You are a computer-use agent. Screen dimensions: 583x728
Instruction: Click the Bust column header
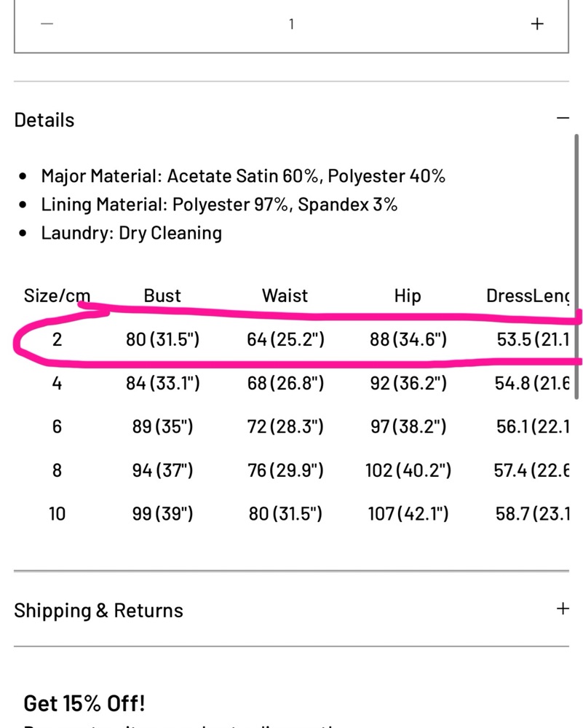[x=162, y=296]
